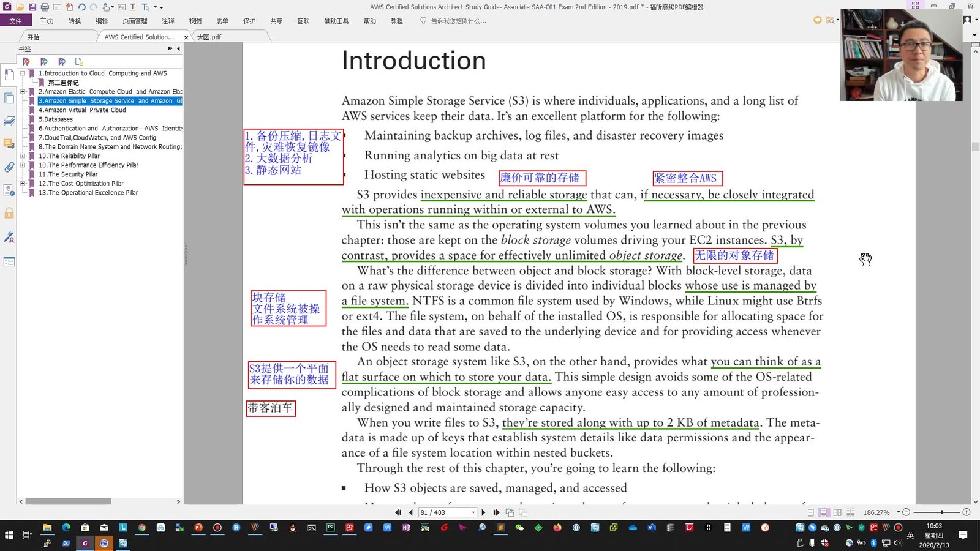Switch to the 大图.pdf document tab
The image size is (980, 551).
point(209,37)
